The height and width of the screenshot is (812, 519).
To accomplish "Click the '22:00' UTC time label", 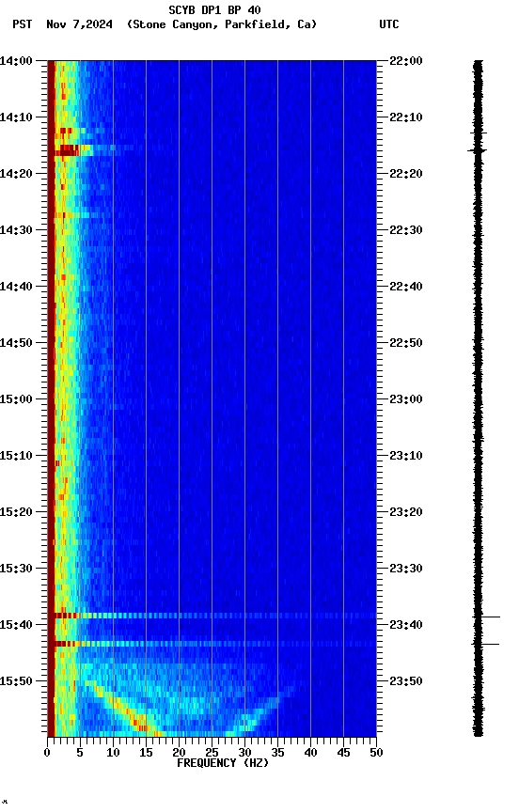I will [406, 61].
